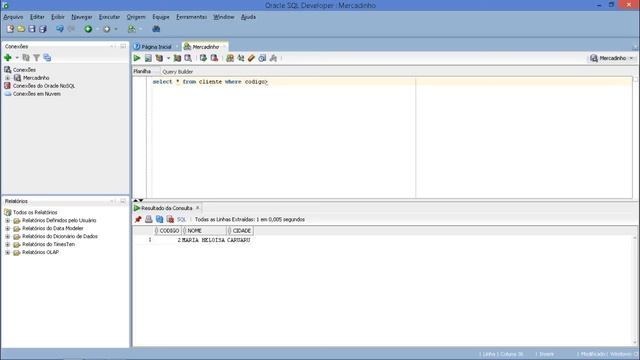This screenshot has width=640, height=360.
Task: Expand Relatórios do TimesTen node
Action: point(7,244)
